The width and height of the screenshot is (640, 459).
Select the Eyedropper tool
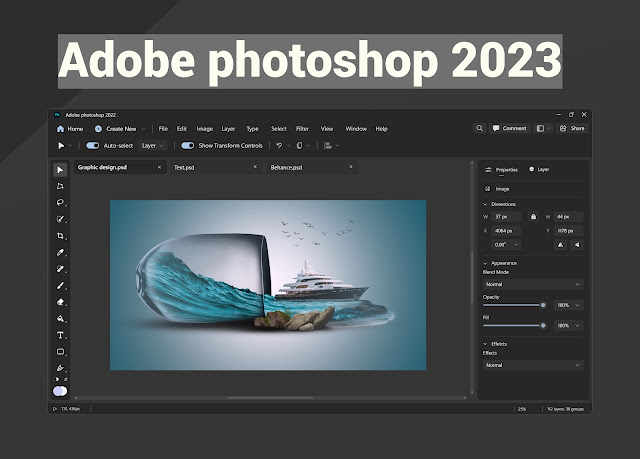(x=60, y=253)
